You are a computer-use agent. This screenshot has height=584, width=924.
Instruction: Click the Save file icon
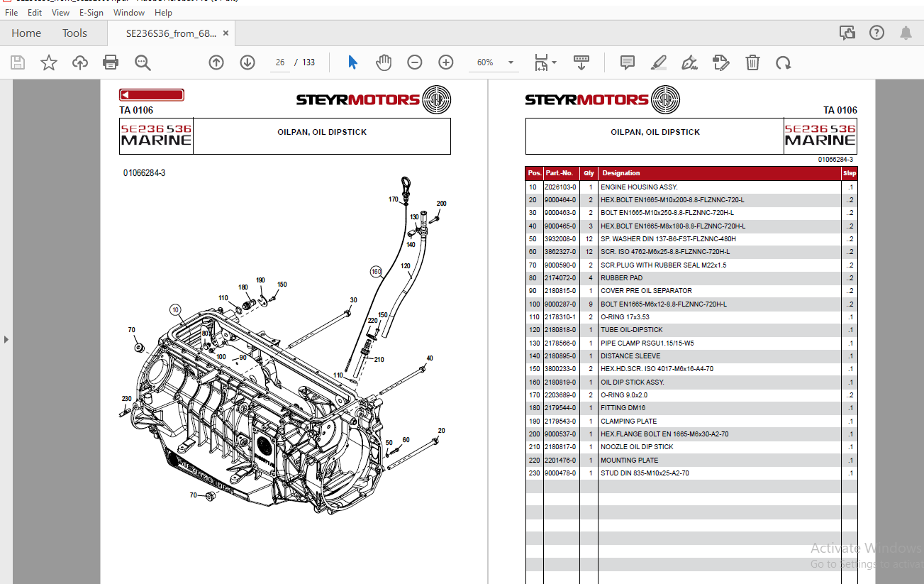click(18, 62)
